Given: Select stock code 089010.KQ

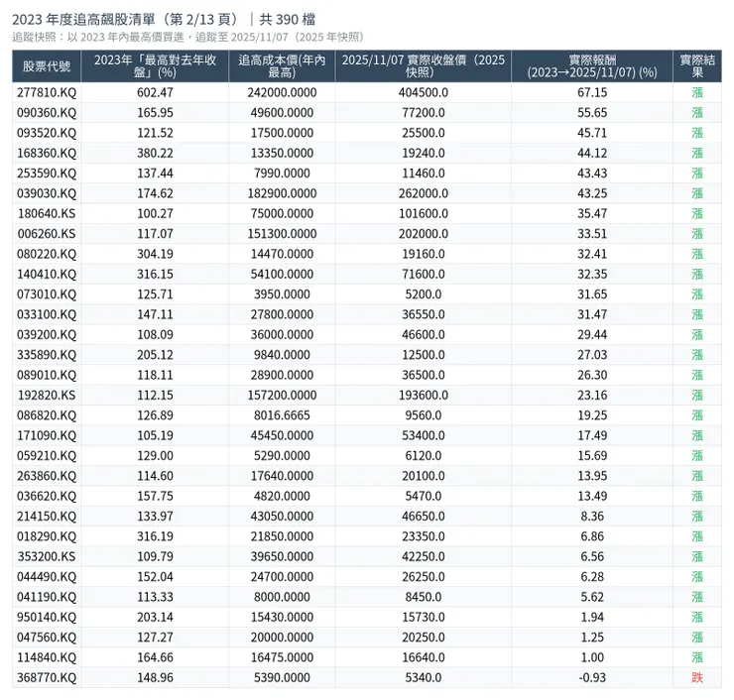Looking at the screenshot, I should point(47,375).
